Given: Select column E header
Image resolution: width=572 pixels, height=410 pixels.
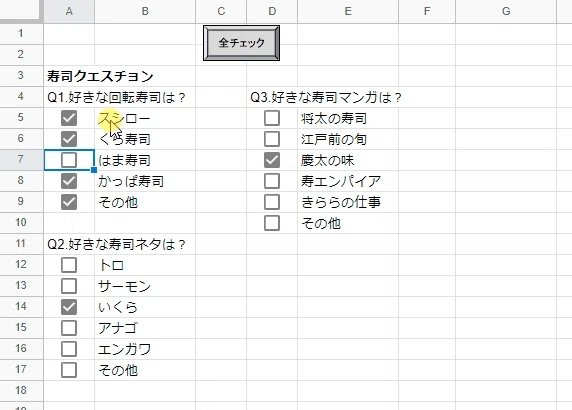Looking at the screenshot, I should [x=348, y=11].
